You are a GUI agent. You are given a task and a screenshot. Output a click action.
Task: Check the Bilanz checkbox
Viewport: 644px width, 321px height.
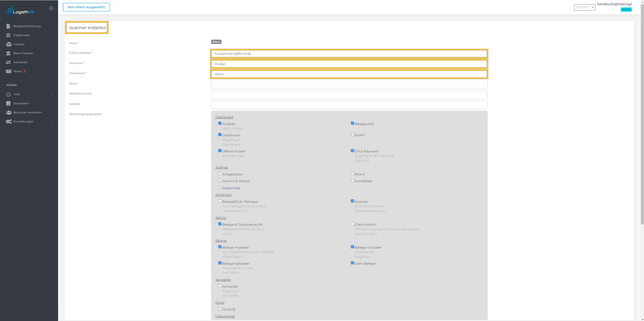click(x=352, y=173)
